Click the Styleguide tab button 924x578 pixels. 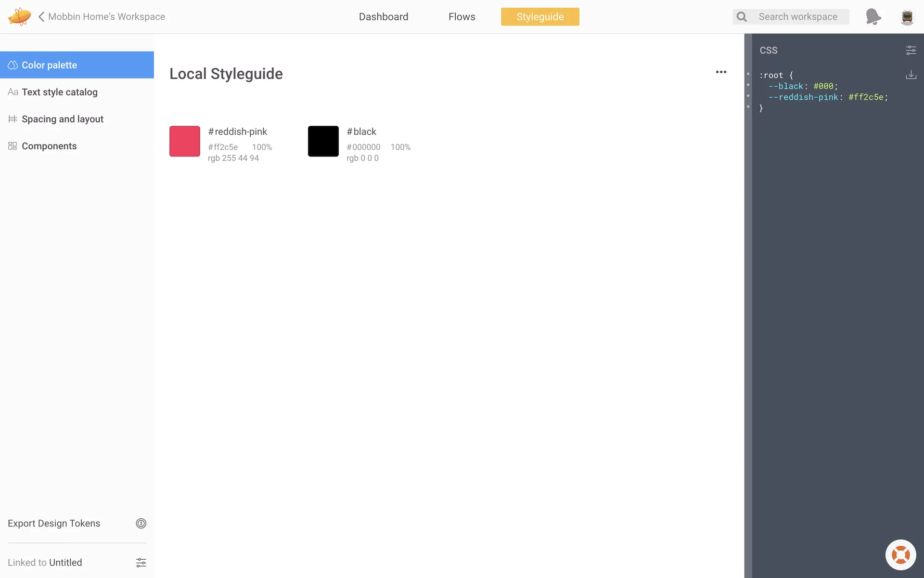pyautogui.click(x=539, y=17)
